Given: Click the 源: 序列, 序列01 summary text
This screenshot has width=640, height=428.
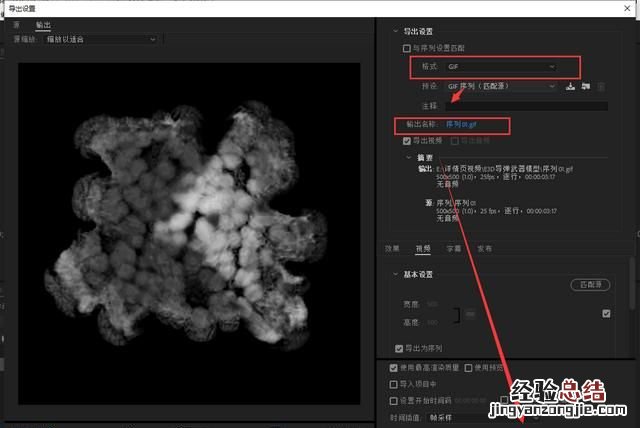Looking at the screenshot, I should [x=456, y=203].
